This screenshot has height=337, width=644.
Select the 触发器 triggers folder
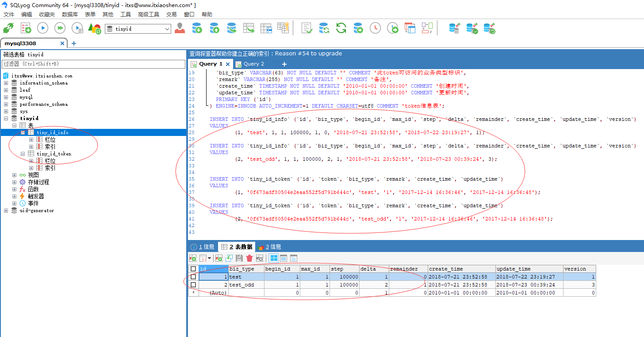click(36, 196)
